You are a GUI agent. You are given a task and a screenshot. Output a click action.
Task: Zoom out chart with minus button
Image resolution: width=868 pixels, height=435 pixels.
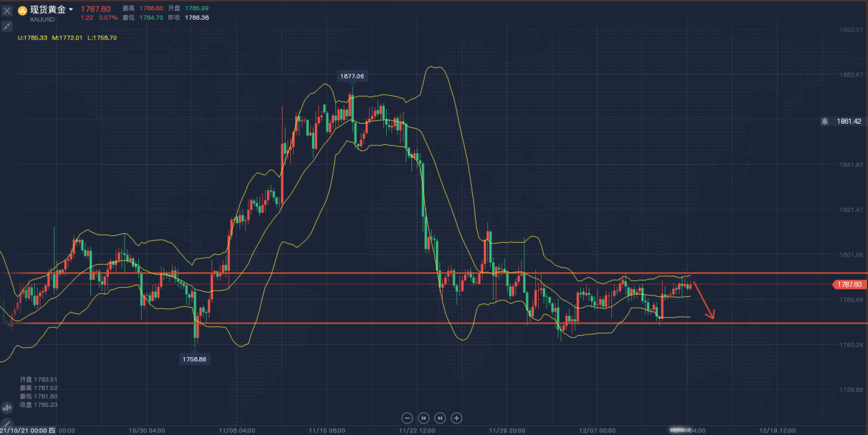click(407, 418)
